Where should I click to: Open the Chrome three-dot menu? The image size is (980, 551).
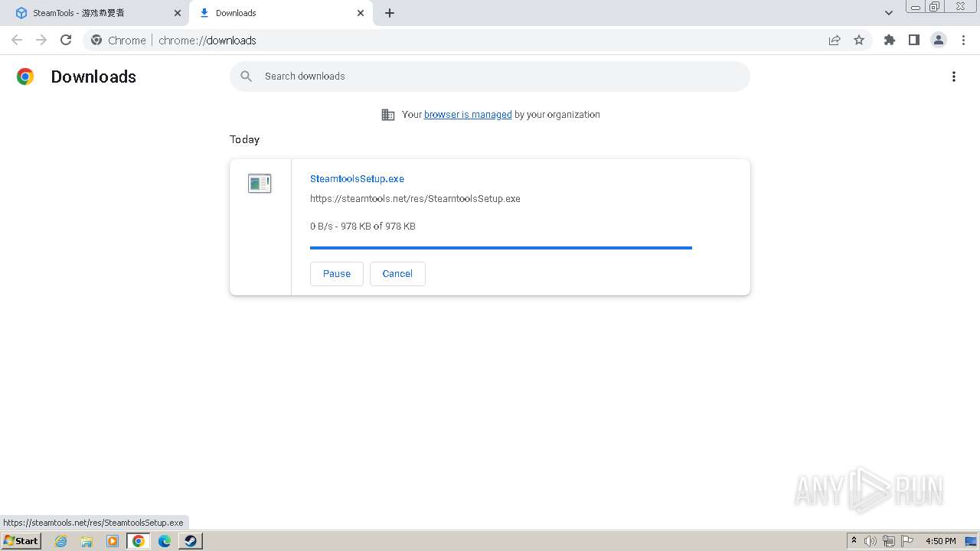963,41
